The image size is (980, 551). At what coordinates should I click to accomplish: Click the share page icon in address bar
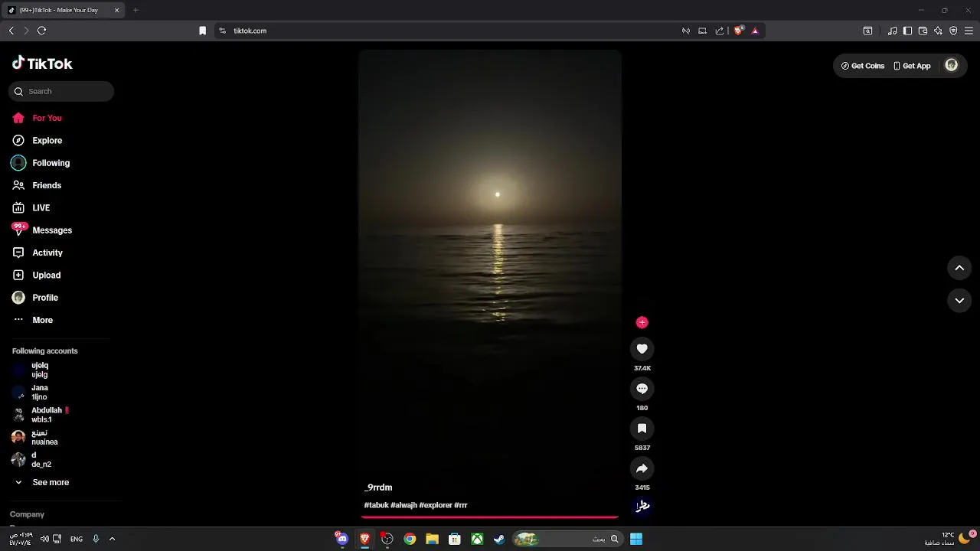720,31
